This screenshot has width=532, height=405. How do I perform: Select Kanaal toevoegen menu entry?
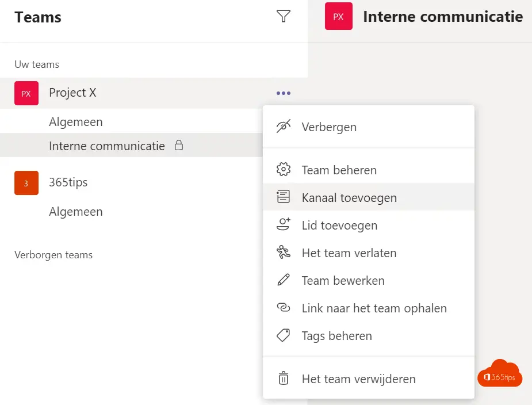click(369, 197)
